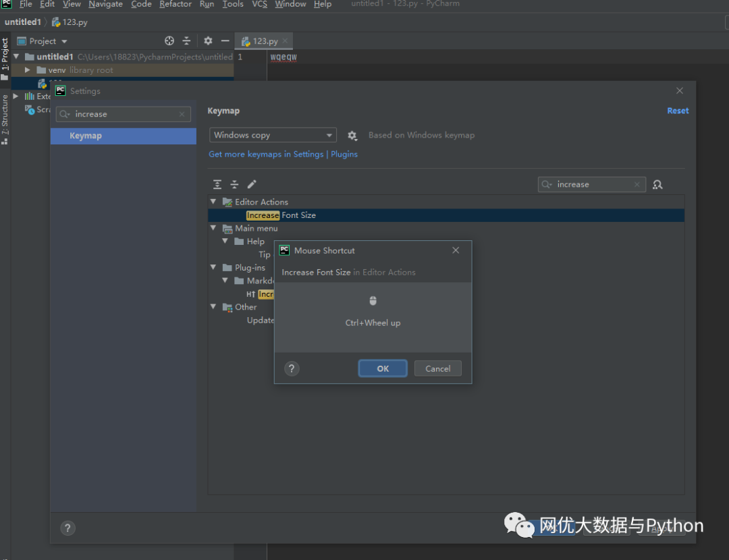The width and height of the screenshot is (729, 560).
Task: Clear the Settings search box text
Action: [182, 114]
